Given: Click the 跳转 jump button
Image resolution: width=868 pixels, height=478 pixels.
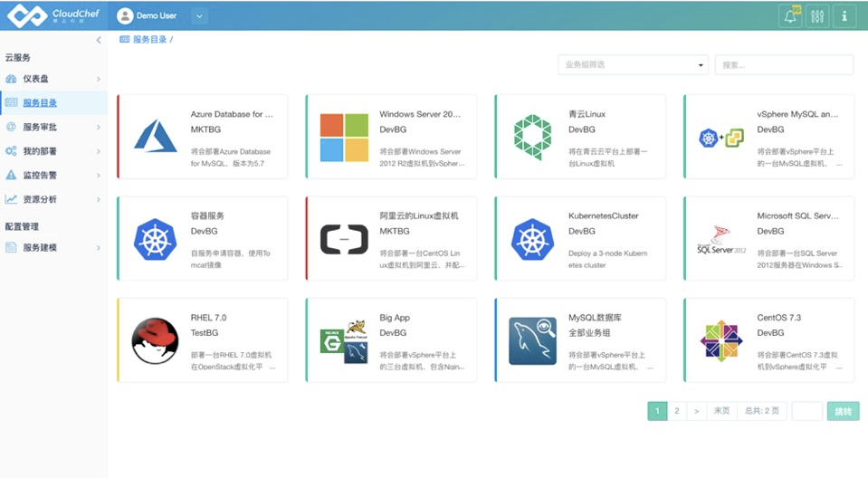Looking at the screenshot, I should (x=843, y=411).
